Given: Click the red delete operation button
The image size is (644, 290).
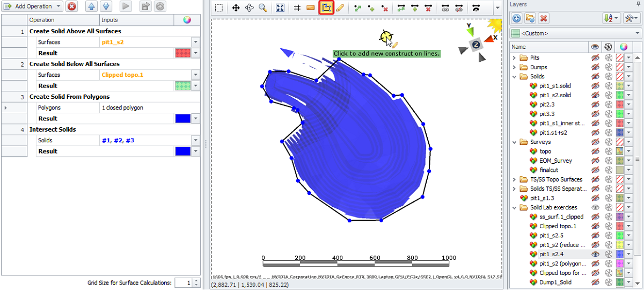Looking at the screenshot, I should pos(72,6).
